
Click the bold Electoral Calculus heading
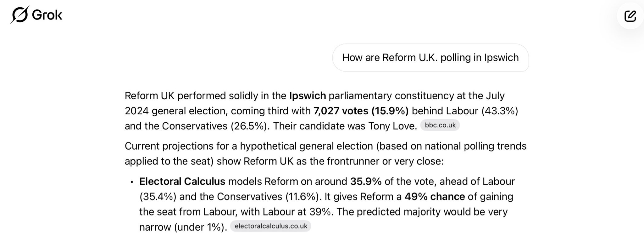click(182, 181)
